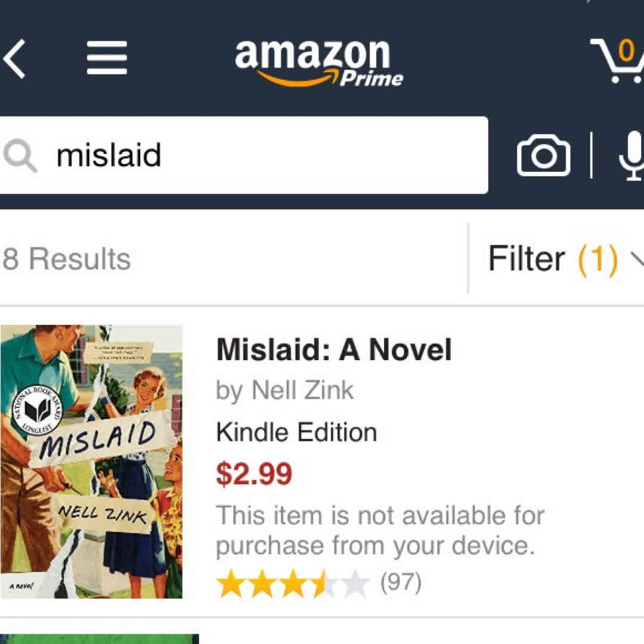This screenshot has height=644, width=644.
Task: Open the next result's green thumbnail
Action: (99, 638)
